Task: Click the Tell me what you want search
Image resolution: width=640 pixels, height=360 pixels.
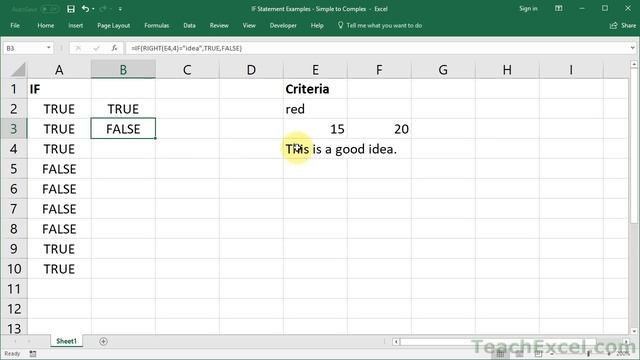Action: pos(380,25)
